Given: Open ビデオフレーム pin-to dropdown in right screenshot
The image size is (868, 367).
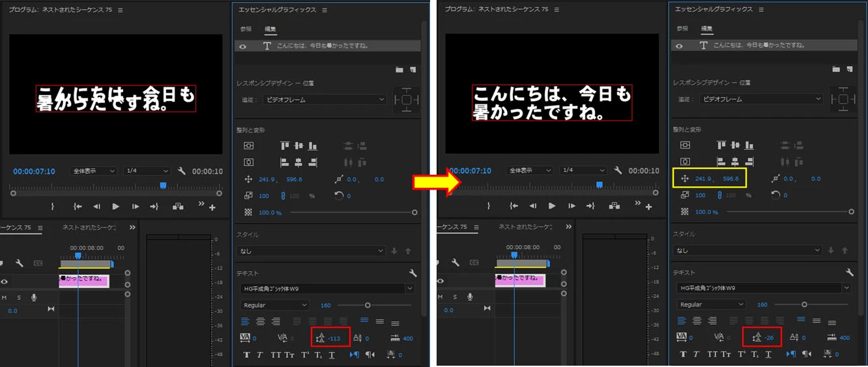Looking at the screenshot, I should click(x=762, y=99).
